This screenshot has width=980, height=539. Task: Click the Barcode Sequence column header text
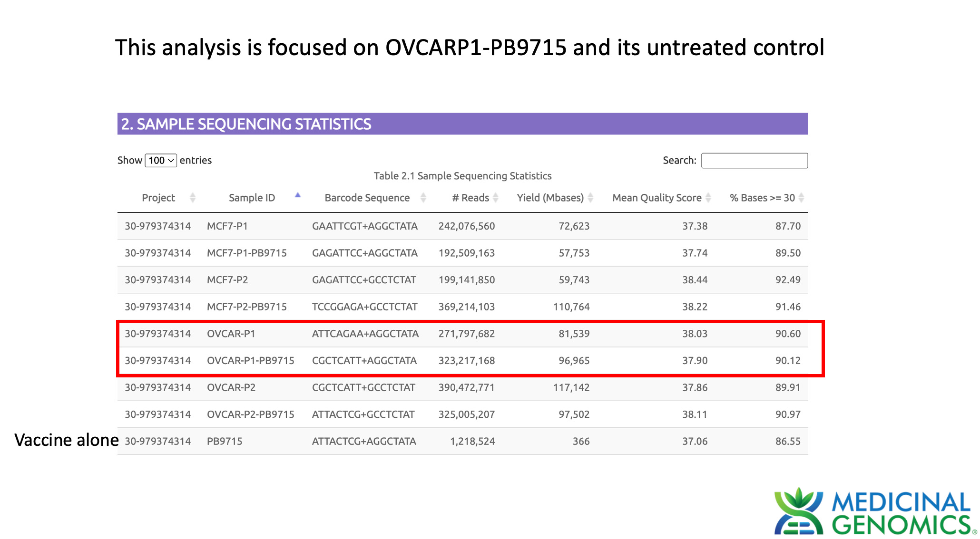click(x=367, y=198)
